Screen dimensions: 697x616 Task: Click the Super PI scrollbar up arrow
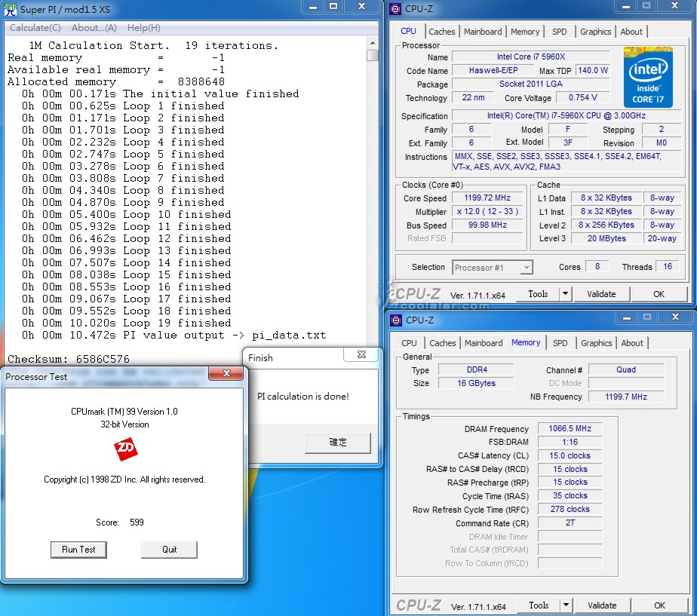click(373, 43)
